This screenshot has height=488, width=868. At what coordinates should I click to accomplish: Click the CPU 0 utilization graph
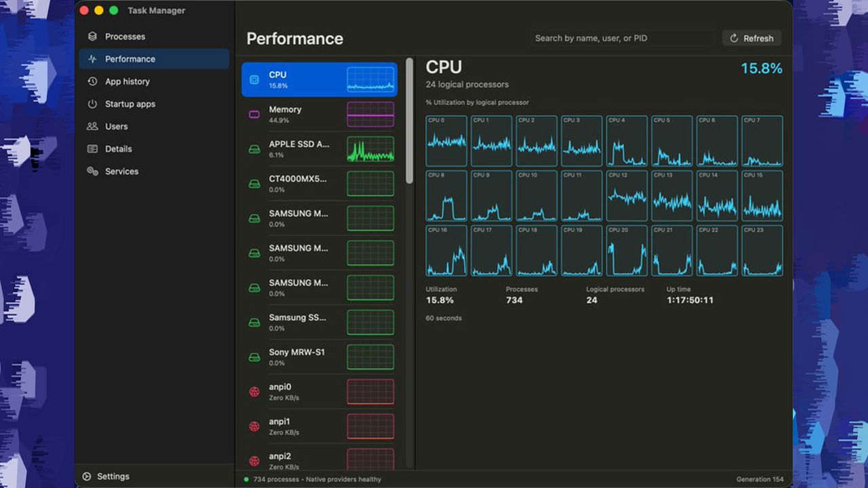click(446, 141)
